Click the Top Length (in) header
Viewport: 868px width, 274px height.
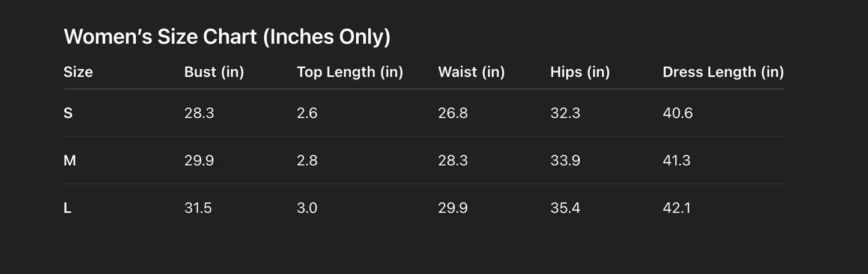click(350, 72)
